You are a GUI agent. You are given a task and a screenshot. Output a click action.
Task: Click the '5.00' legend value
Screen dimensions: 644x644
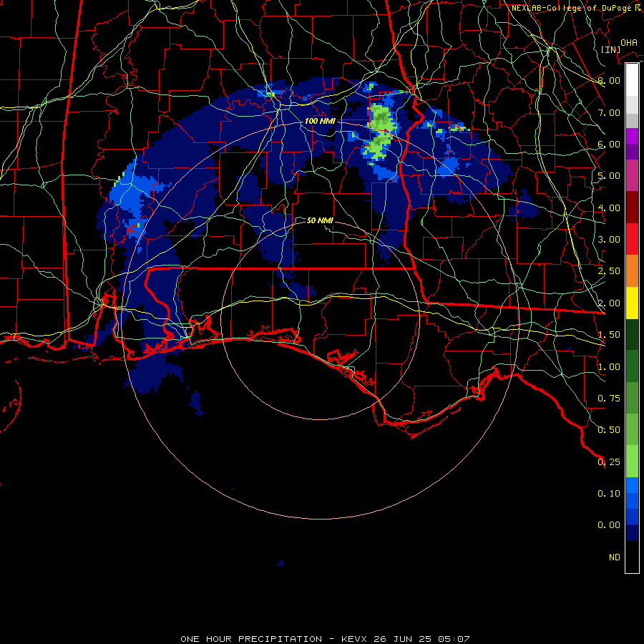coord(609,176)
